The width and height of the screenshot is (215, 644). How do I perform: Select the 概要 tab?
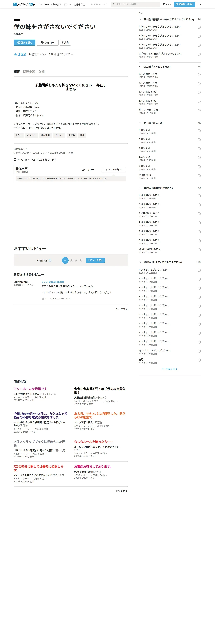[x=17, y=72]
